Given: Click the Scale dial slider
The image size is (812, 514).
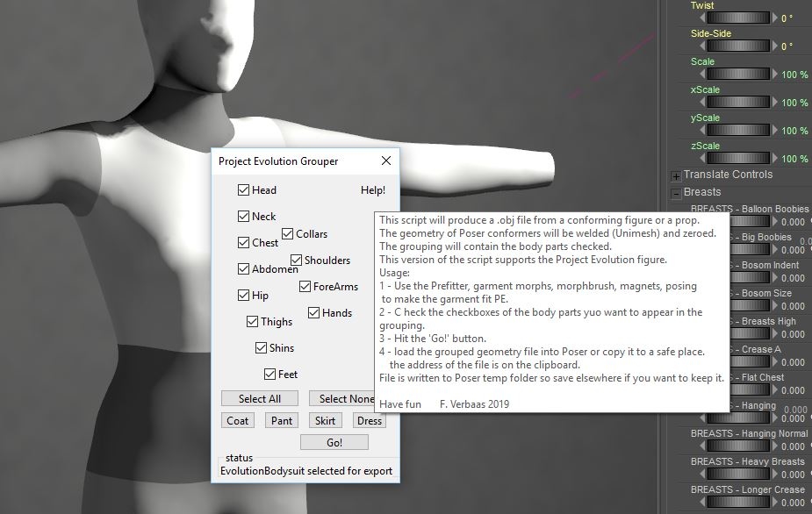Looking at the screenshot, I should pyautogui.click(x=738, y=74).
